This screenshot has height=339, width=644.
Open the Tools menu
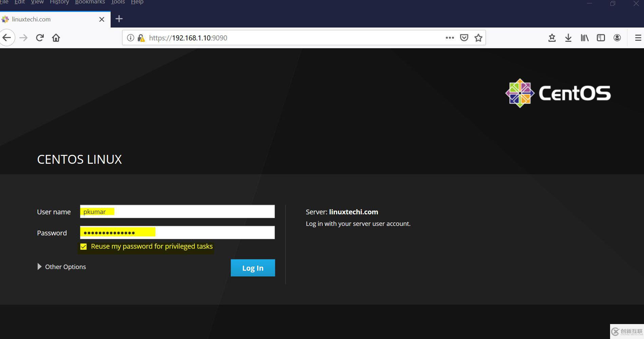[118, 2]
